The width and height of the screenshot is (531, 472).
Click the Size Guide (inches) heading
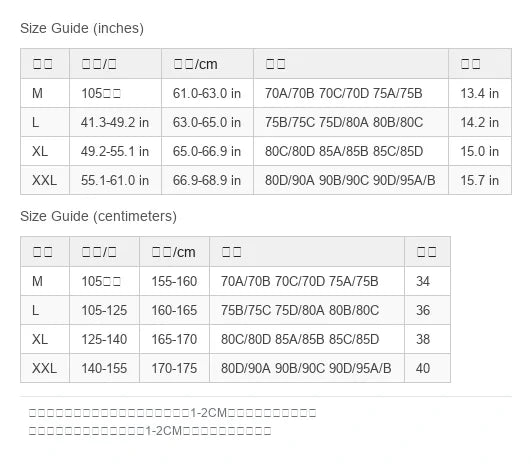click(82, 28)
